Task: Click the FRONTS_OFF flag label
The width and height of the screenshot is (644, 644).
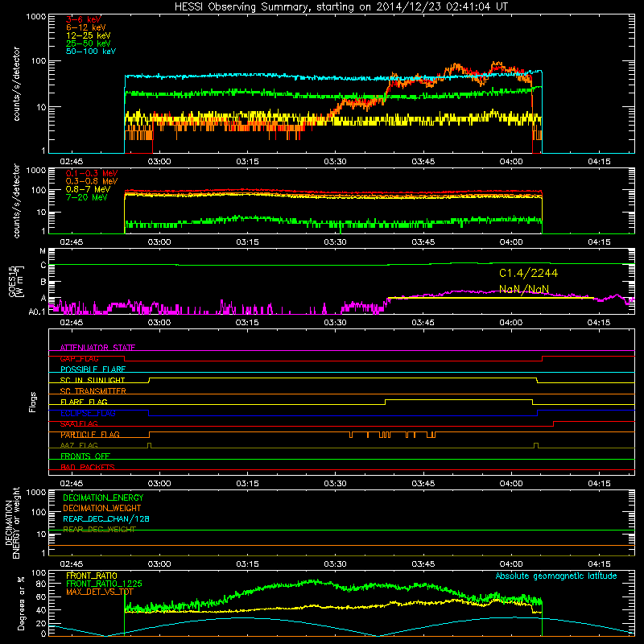Action: pos(85,456)
